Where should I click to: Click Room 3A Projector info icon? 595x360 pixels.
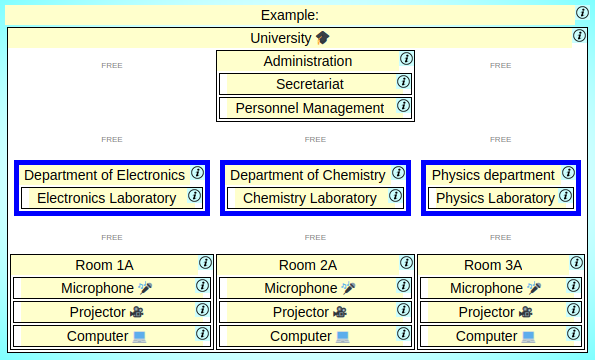pyautogui.click(x=573, y=310)
